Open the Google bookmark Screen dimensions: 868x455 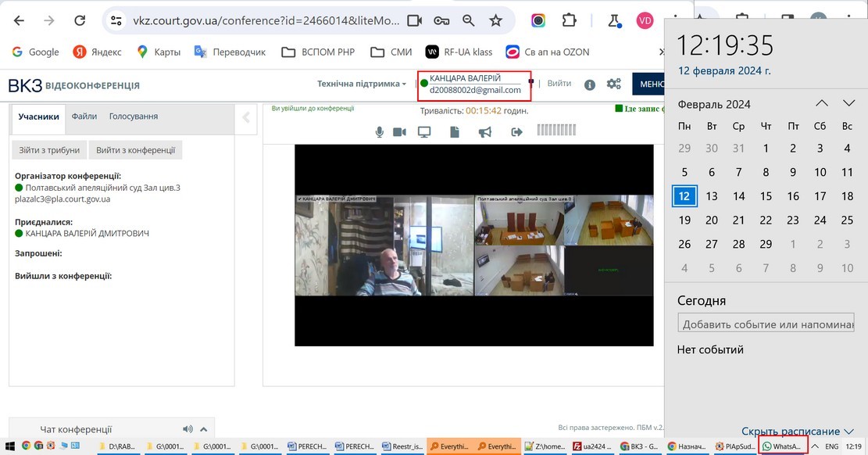point(35,52)
